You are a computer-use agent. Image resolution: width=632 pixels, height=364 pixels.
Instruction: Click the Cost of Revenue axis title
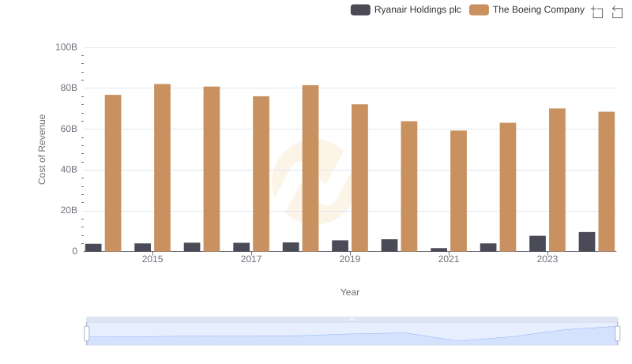(42, 149)
